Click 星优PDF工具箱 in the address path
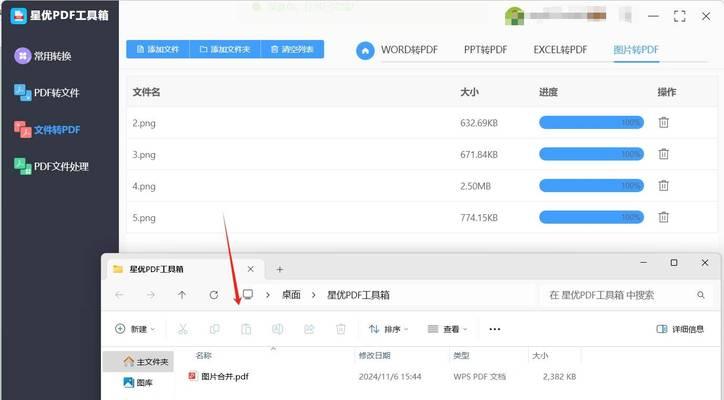The height and width of the screenshot is (400, 724). click(358, 295)
